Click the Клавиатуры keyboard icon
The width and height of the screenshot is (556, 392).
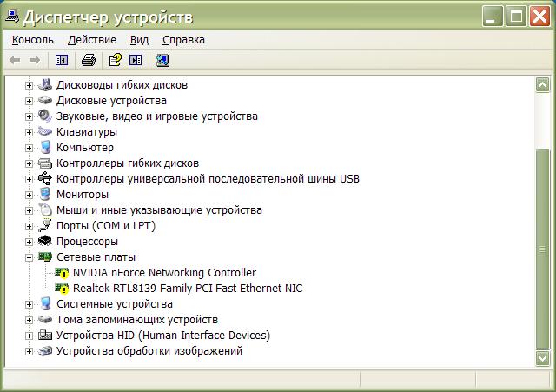[45, 132]
